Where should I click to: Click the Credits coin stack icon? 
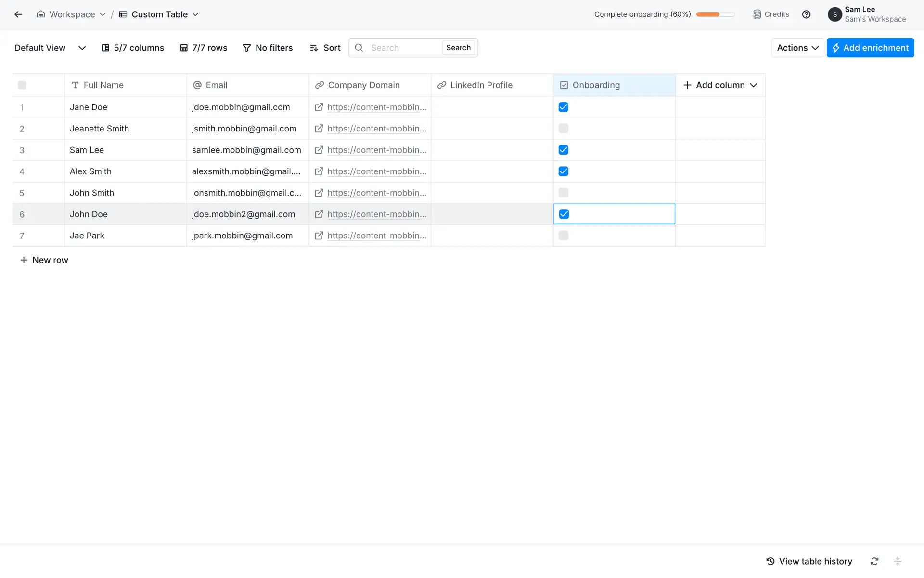(x=757, y=14)
